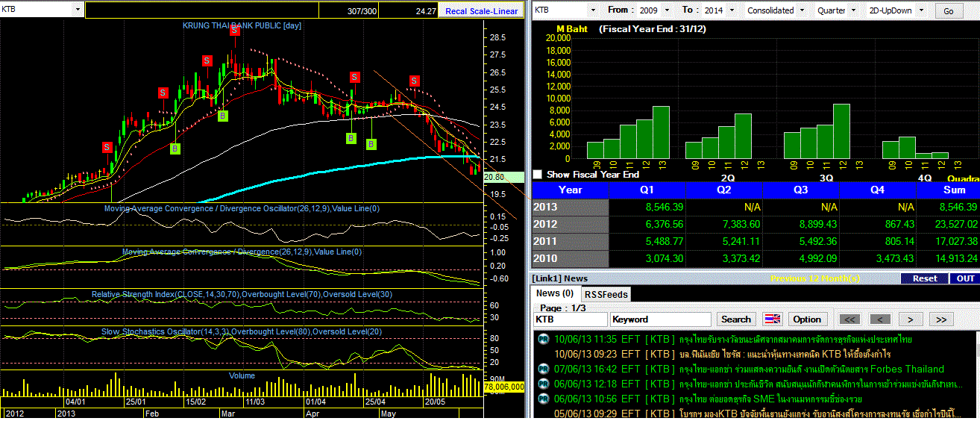Viewport: 980px width, 421px height.
Task: Go to first news page with << button
Action: tap(850, 319)
